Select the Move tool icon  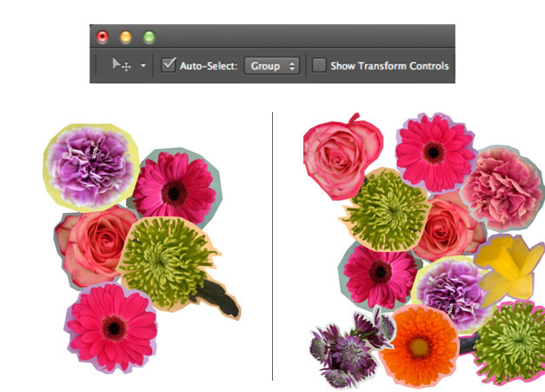coord(122,64)
